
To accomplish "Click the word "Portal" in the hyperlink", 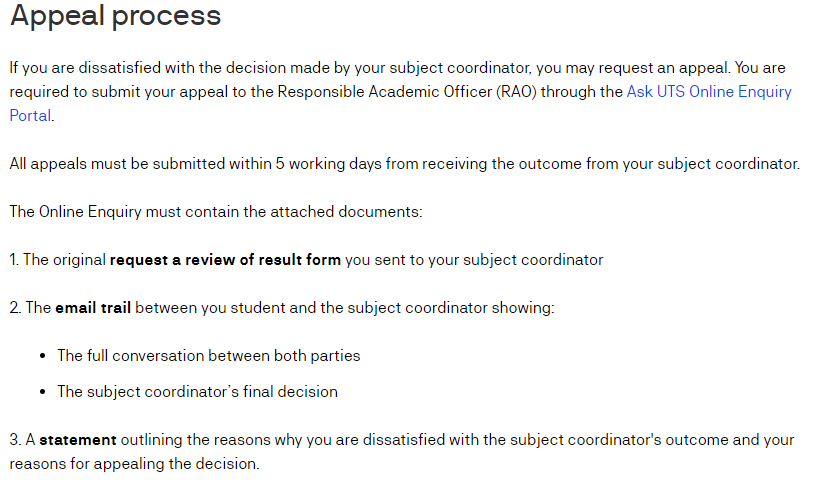I will click(x=30, y=115).
